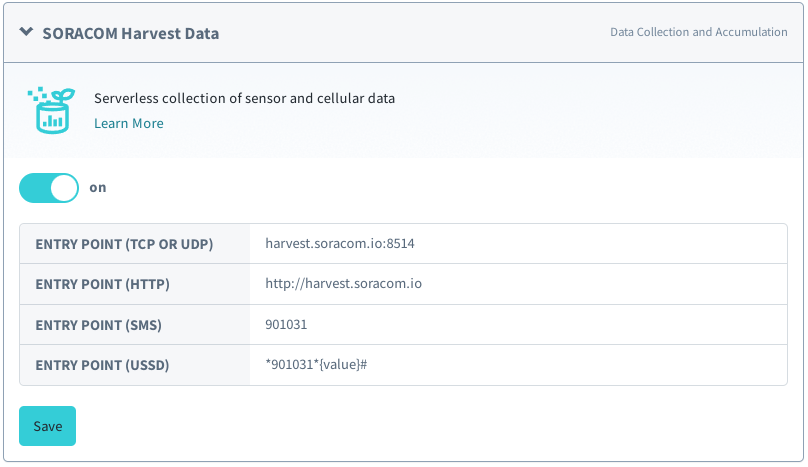Click the ENTRY POINT (SMS) label

[x=98, y=325]
